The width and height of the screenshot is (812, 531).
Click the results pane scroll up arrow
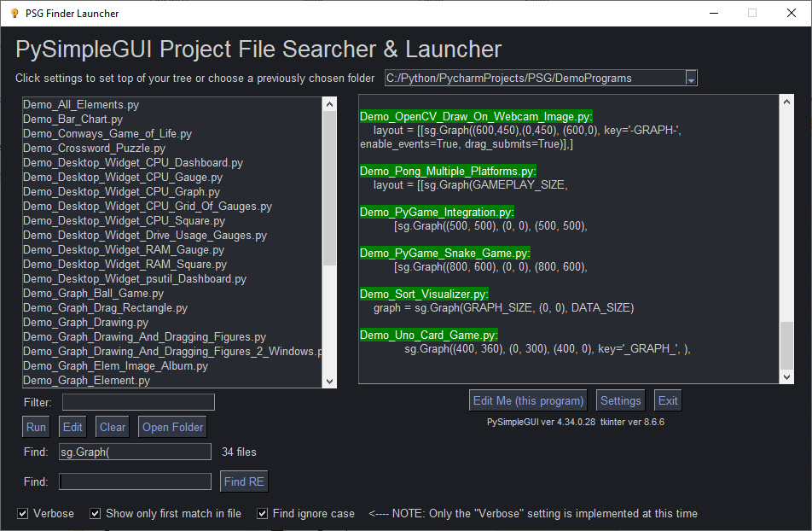click(786, 102)
